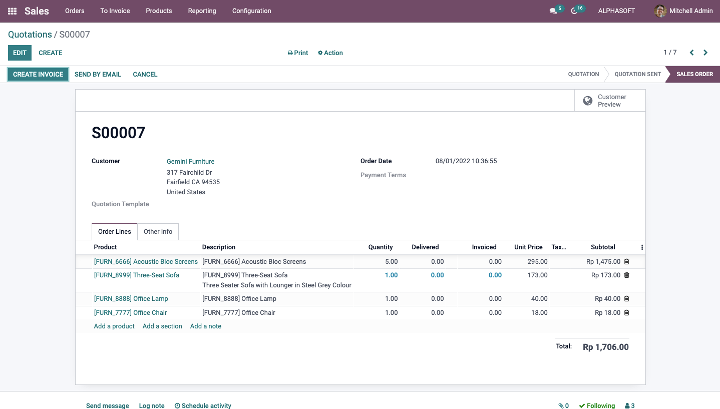
Task: Click Add a product link
Action: coord(114,326)
